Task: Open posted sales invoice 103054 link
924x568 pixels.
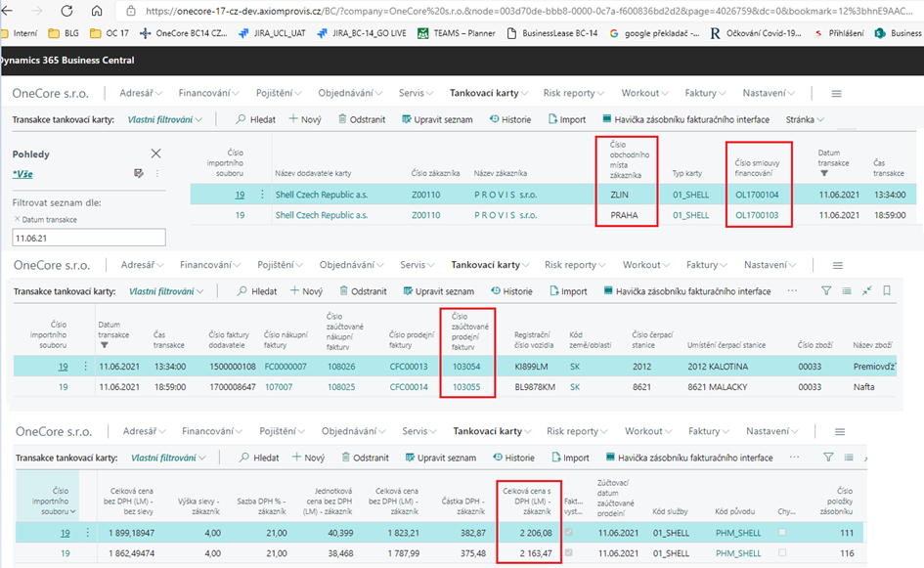Action: (x=468, y=366)
